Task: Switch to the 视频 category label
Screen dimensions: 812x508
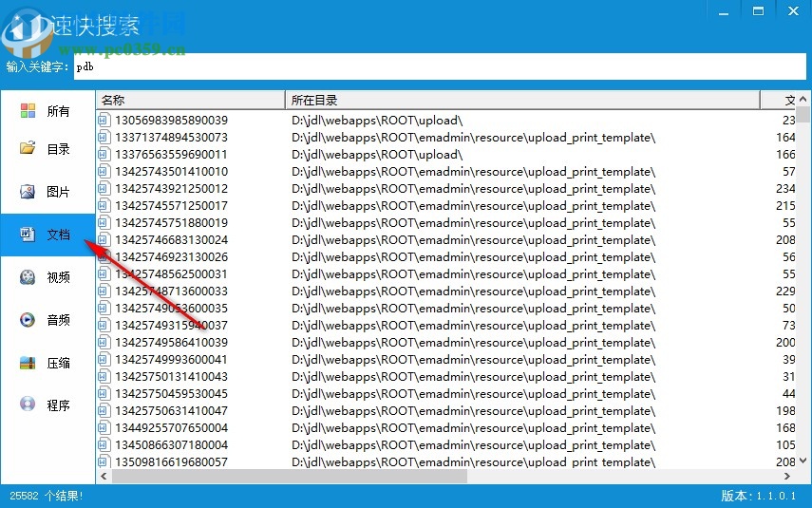Action: pyautogui.click(x=58, y=277)
